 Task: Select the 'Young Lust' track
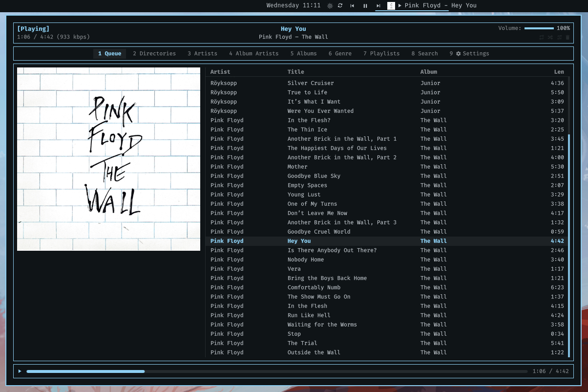(387, 195)
